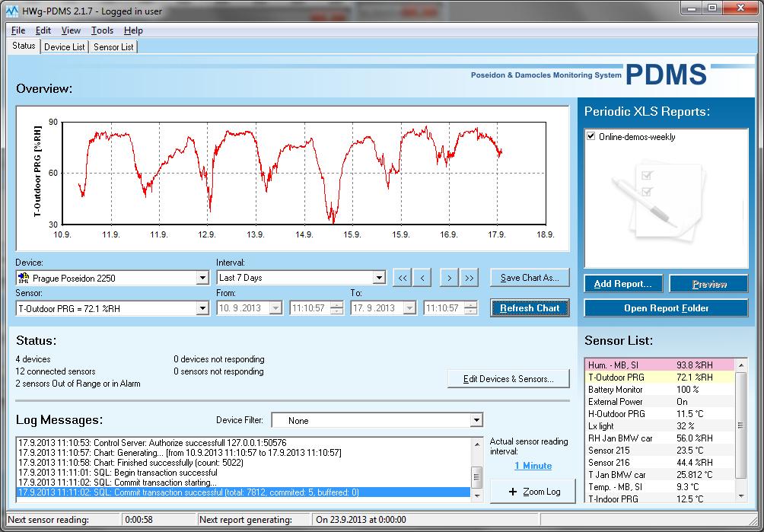Click the fast-forward '>>' chart navigation button
This screenshot has height=532, width=764.
[x=469, y=278]
